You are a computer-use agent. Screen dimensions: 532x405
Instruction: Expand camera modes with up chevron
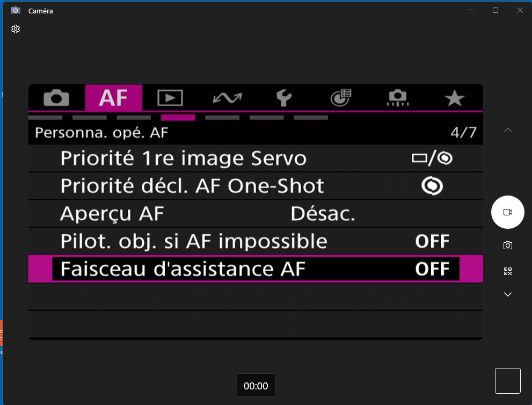point(508,130)
